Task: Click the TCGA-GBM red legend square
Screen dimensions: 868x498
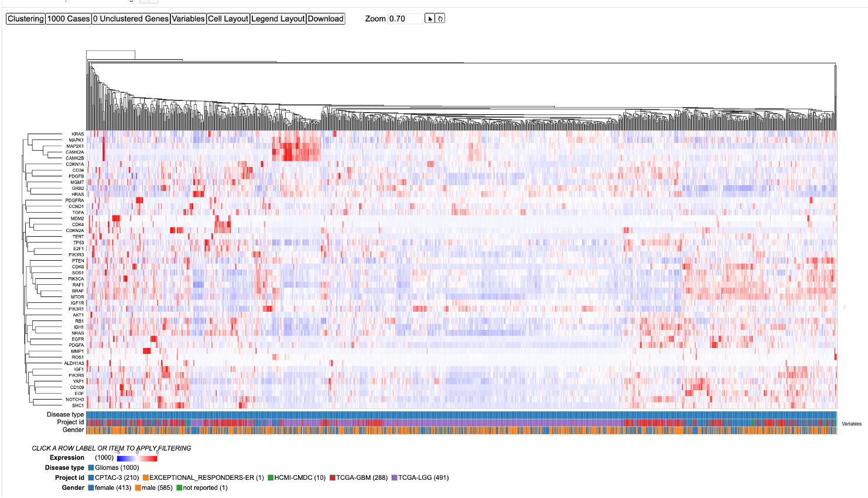Action: tap(333, 477)
